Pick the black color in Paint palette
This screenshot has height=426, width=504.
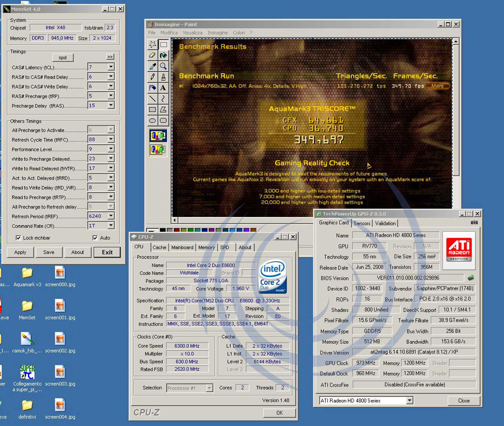point(162,230)
